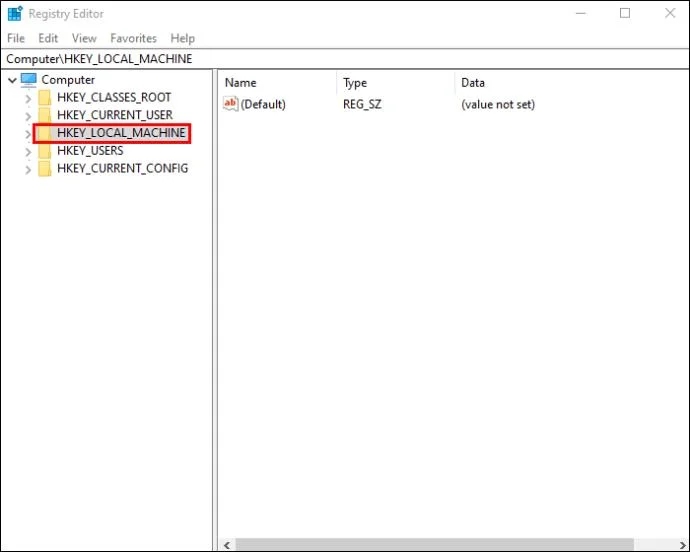Select the (Default) value name
690x552 pixels.
(x=263, y=104)
